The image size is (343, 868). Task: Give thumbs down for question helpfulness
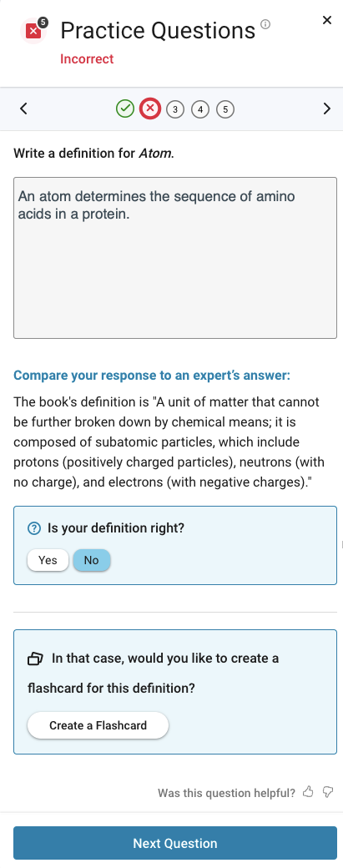(x=328, y=792)
